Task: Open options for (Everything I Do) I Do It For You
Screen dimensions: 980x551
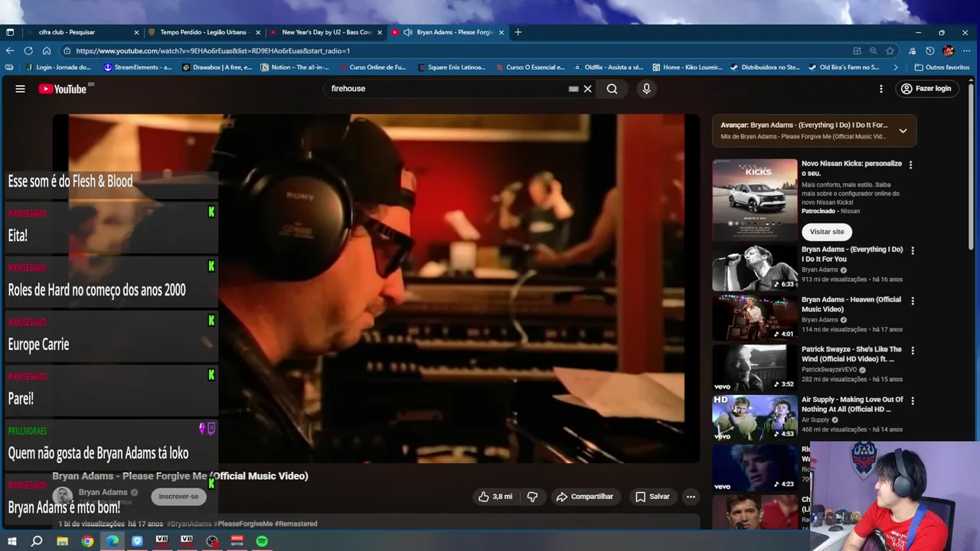Action: (x=912, y=250)
